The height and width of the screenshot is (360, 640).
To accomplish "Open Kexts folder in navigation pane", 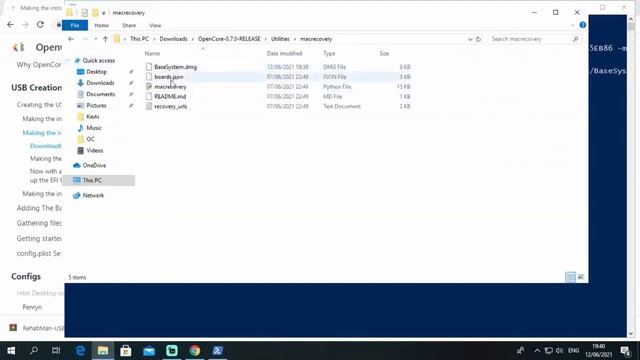I will [x=93, y=117].
